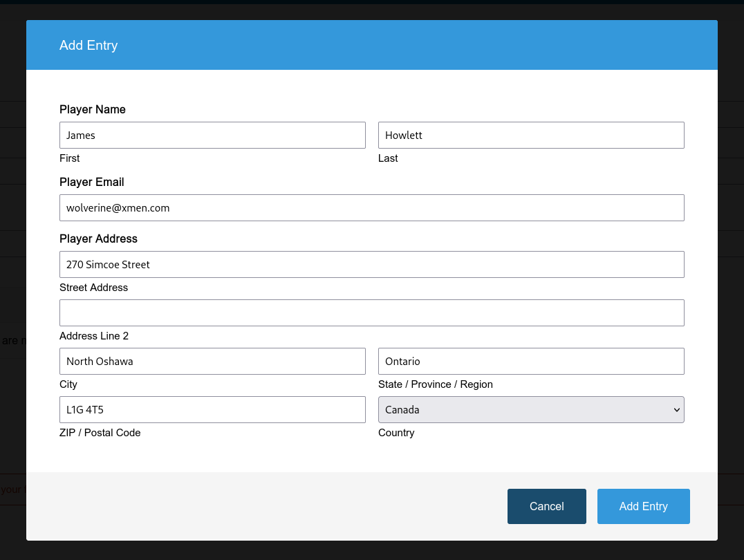Click the City sublabel text
The height and width of the screenshot is (560, 744).
point(68,384)
